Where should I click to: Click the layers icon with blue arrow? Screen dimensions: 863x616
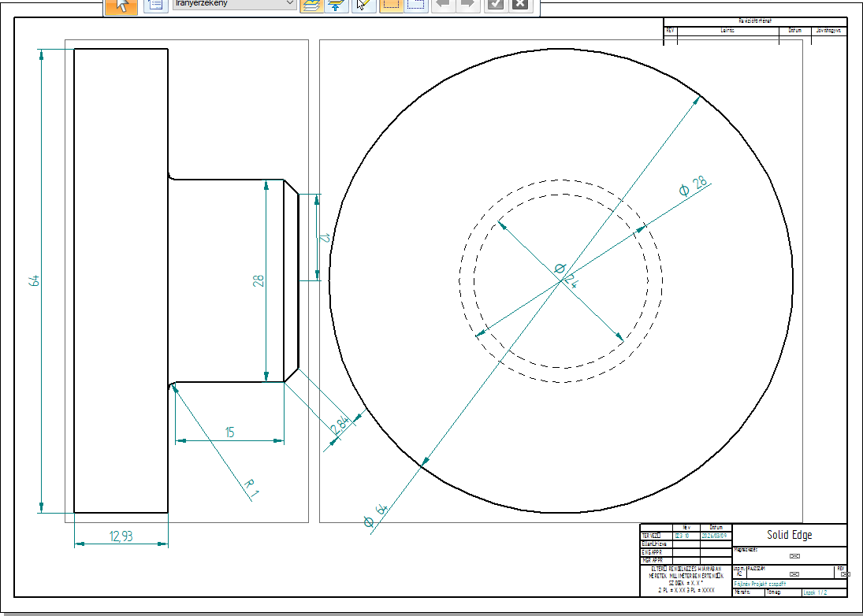[x=335, y=5]
